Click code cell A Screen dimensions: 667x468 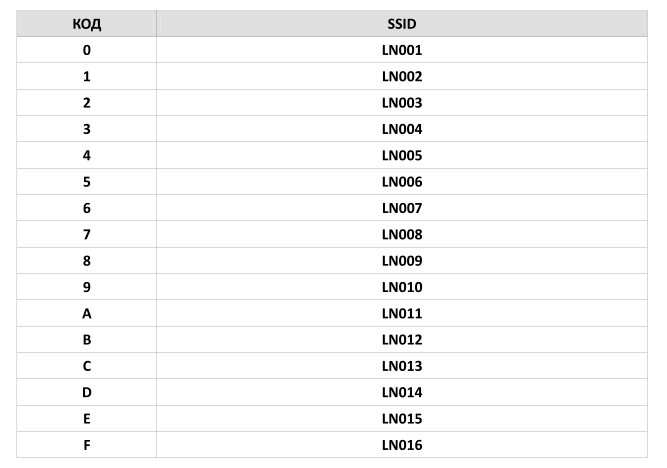click(x=86, y=313)
